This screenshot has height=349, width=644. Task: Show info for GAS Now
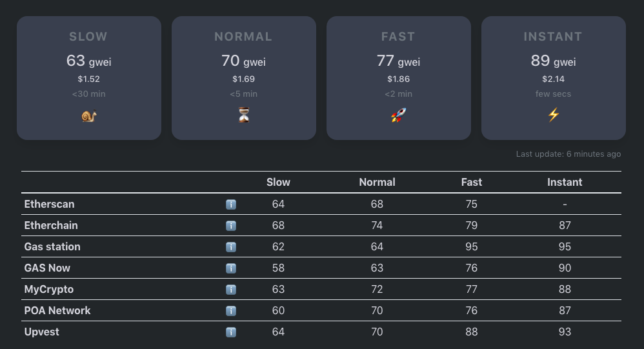pos(231,268)
